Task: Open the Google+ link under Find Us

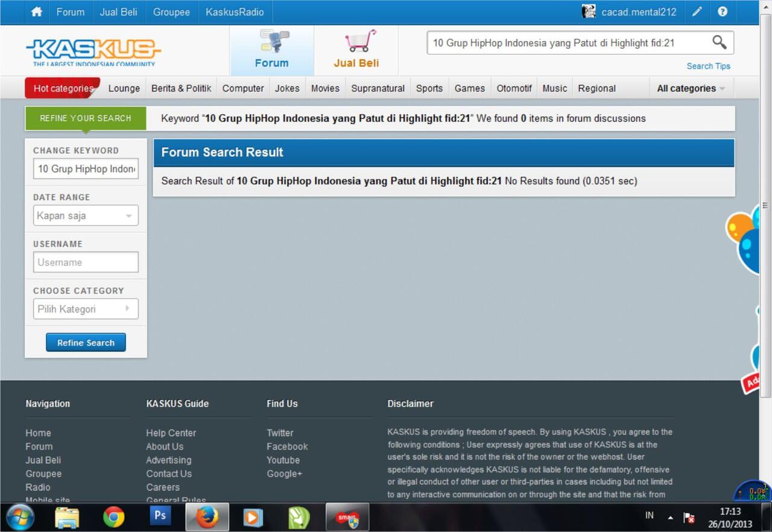Action: [x=285, y=473]
